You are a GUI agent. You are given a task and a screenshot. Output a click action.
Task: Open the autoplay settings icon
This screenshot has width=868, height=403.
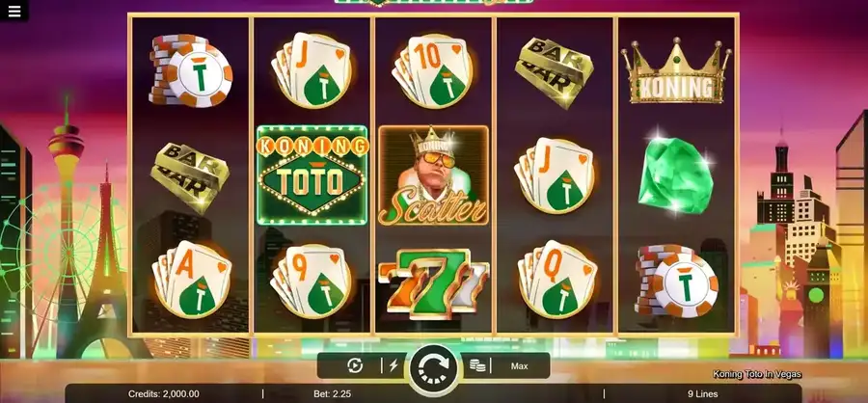354,365
